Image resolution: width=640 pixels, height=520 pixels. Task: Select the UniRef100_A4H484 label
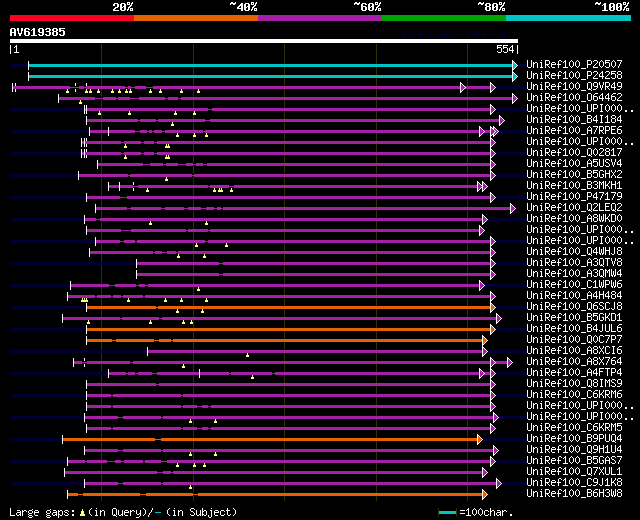click(574, 296)
